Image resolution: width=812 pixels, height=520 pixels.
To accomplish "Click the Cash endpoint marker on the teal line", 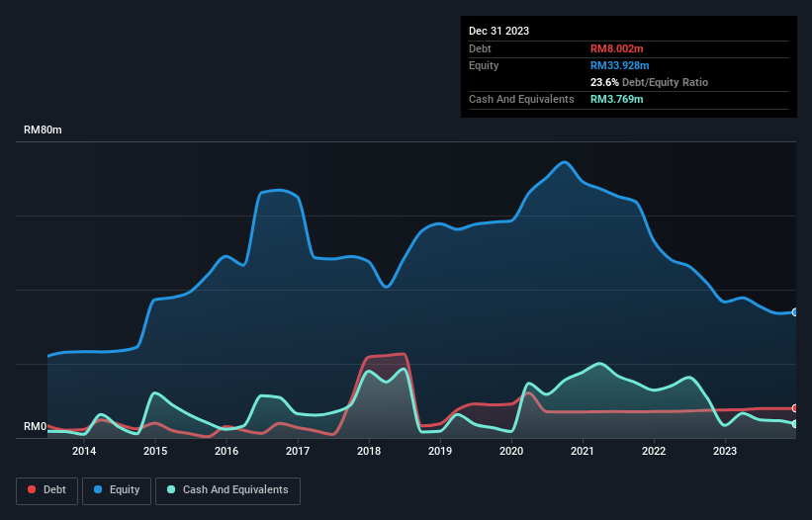I will coord(795,424).
